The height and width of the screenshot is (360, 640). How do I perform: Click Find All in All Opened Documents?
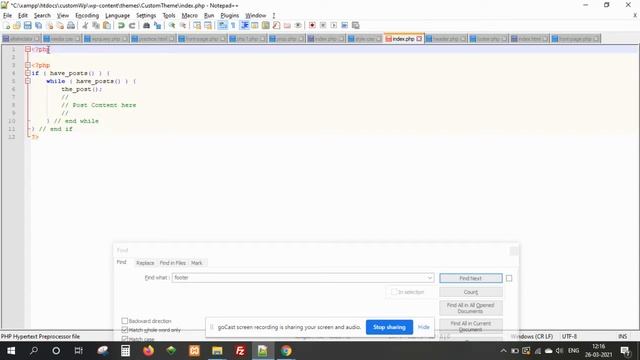[x=471, y=308]
